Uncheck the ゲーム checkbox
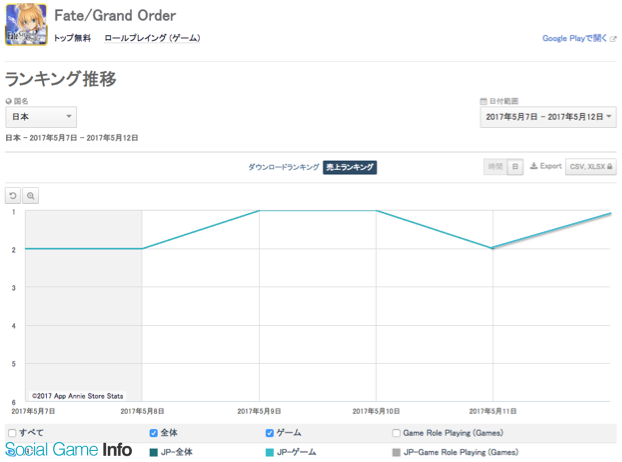The image size is (622, 462). pos(269,433)
